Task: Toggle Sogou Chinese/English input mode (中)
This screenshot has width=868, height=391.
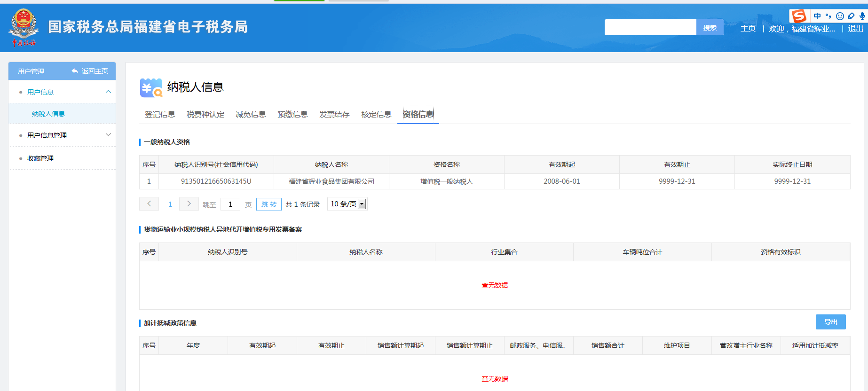Action: coord(817,16)
